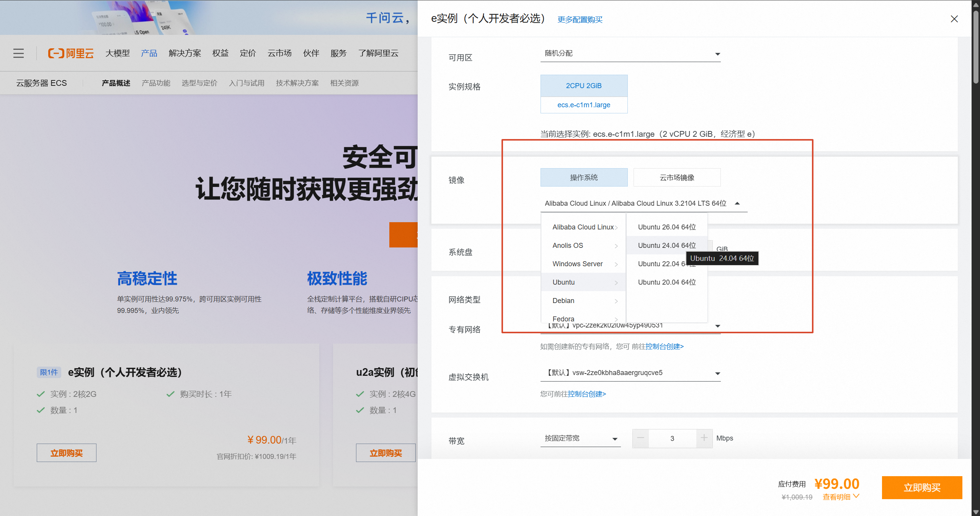Open the 专有网络 vpc dropdown arrow
980x516 pixels.
pyautogui.click(x=718, y=326)
